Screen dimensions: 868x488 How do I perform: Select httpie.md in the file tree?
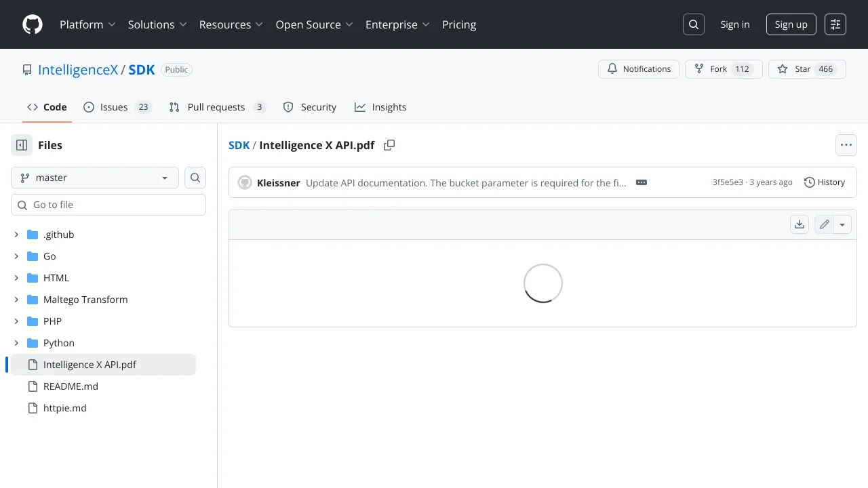click(x=103, y=408)
